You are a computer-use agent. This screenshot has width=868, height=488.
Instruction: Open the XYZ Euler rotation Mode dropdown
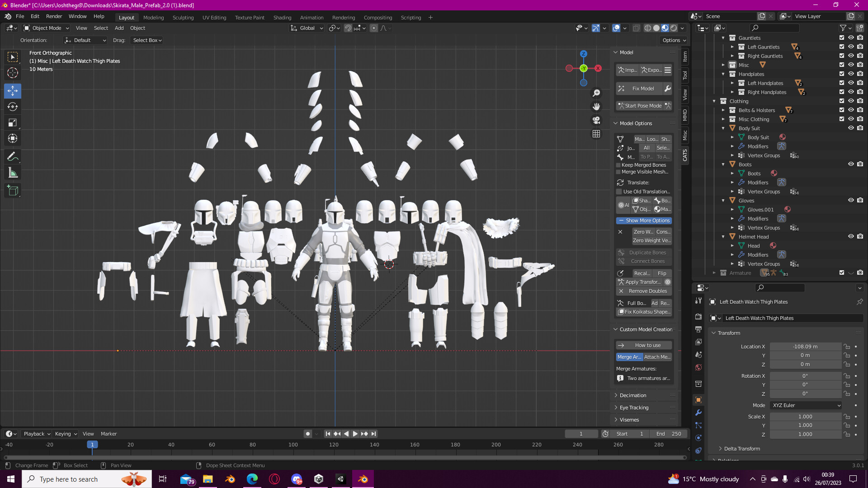(806, 405)
